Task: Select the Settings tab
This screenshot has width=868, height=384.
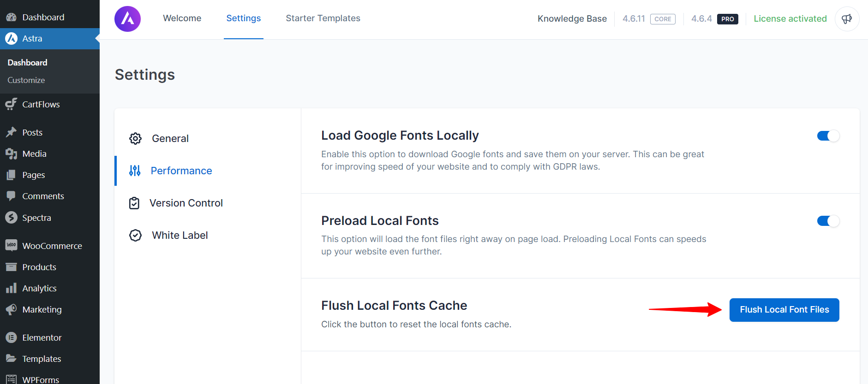Action: (x=243, y=18)
